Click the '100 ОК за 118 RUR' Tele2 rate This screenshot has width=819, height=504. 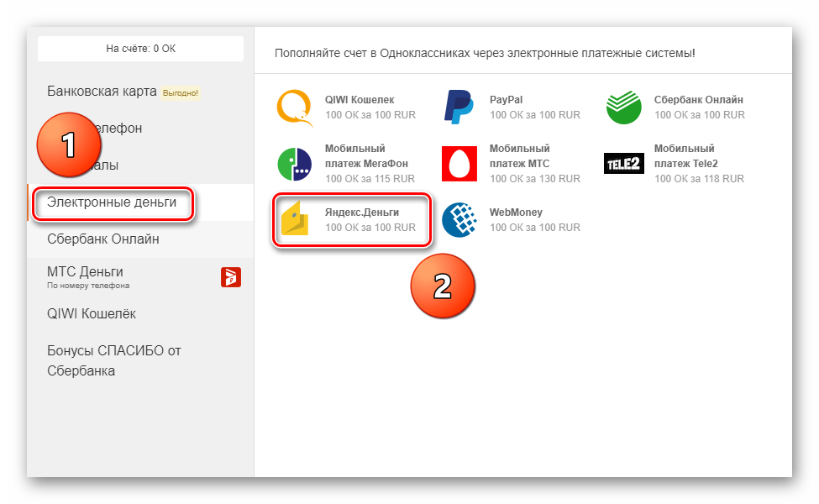tap(699, 179)
